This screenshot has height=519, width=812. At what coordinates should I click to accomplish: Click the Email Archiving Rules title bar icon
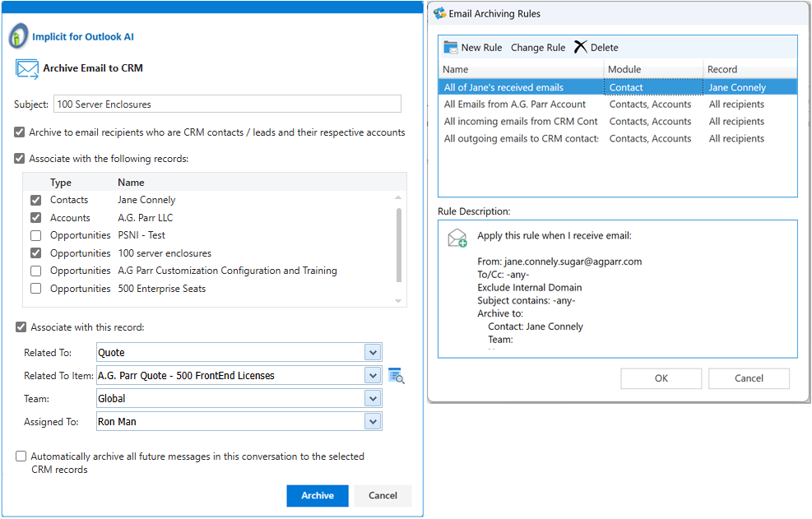[x=439, y=14]
